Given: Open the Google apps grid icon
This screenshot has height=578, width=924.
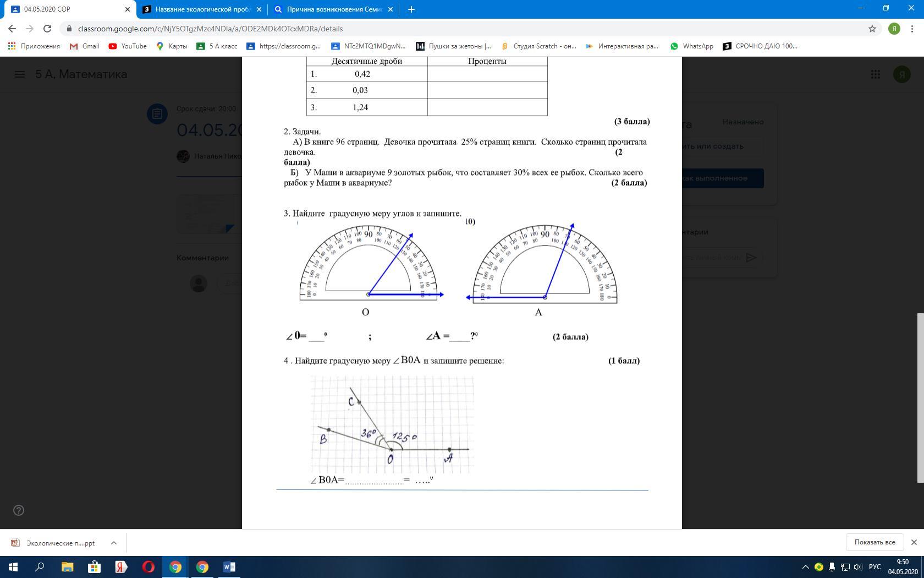Looking at the screenshot, I should (x=876, y=74).
